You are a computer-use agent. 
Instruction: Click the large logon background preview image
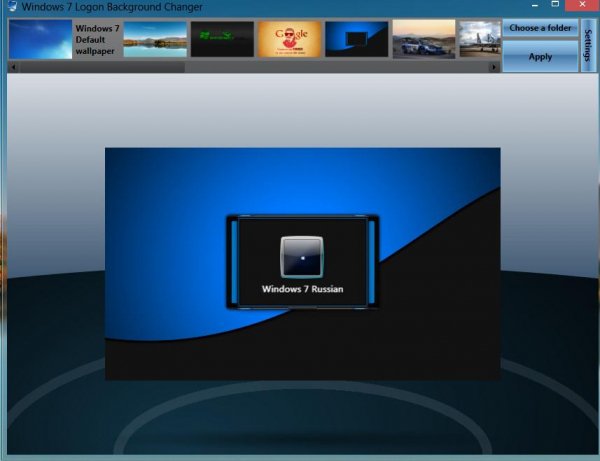pyautogui.click(x=303, y=264)
